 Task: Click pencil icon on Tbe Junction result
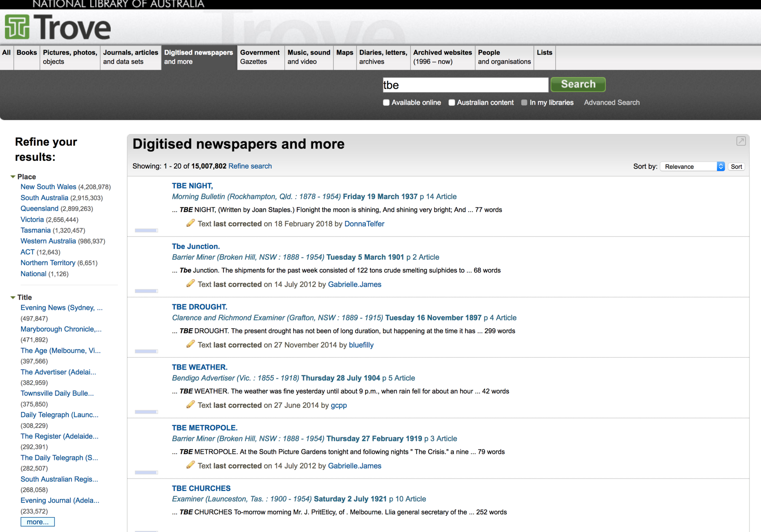point(190,284)
